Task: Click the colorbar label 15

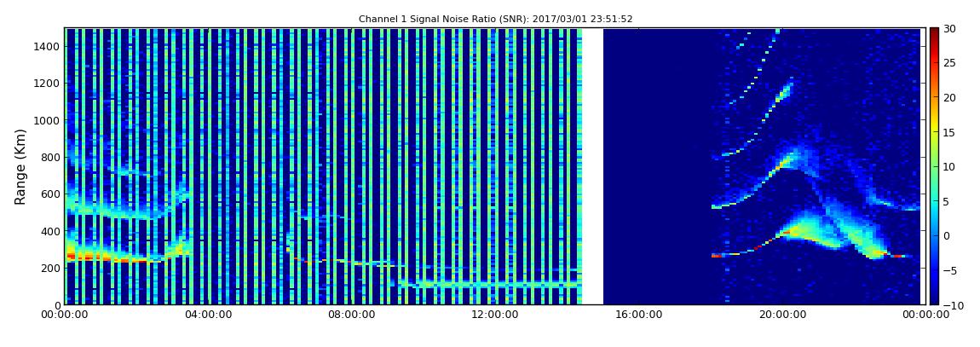Action: point(948,132)
